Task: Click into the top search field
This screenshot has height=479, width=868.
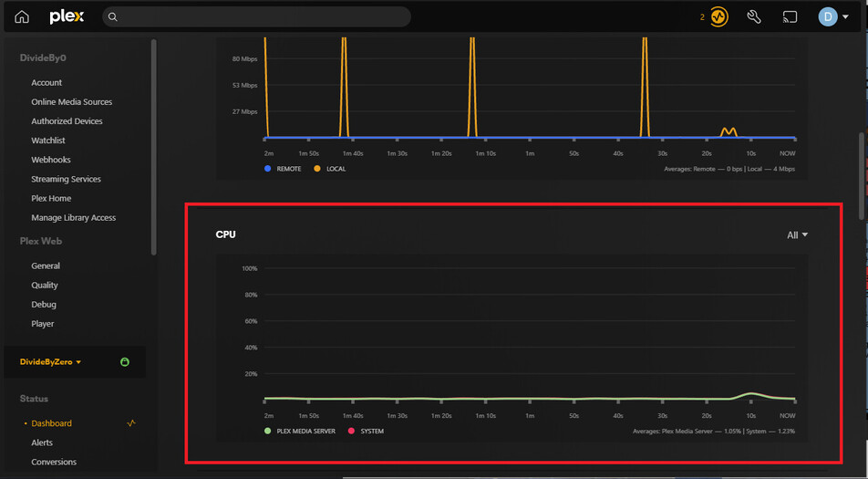Action: pos(256,17)
